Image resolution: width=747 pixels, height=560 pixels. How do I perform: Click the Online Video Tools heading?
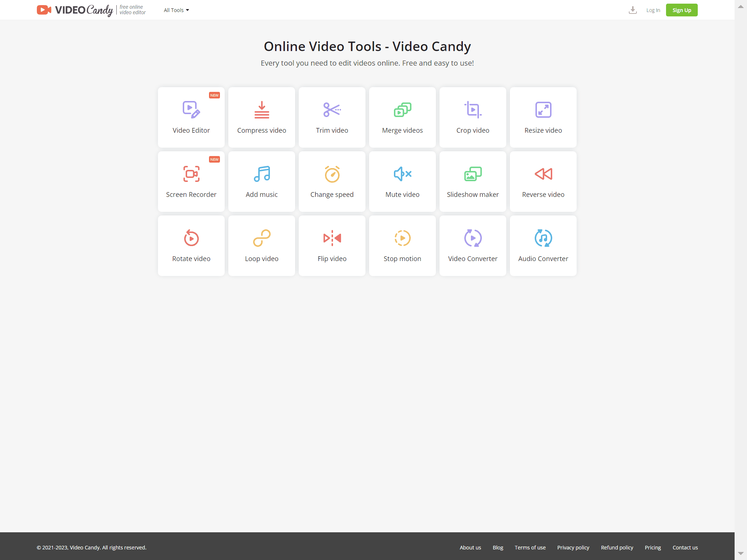(x=367, y=46)
